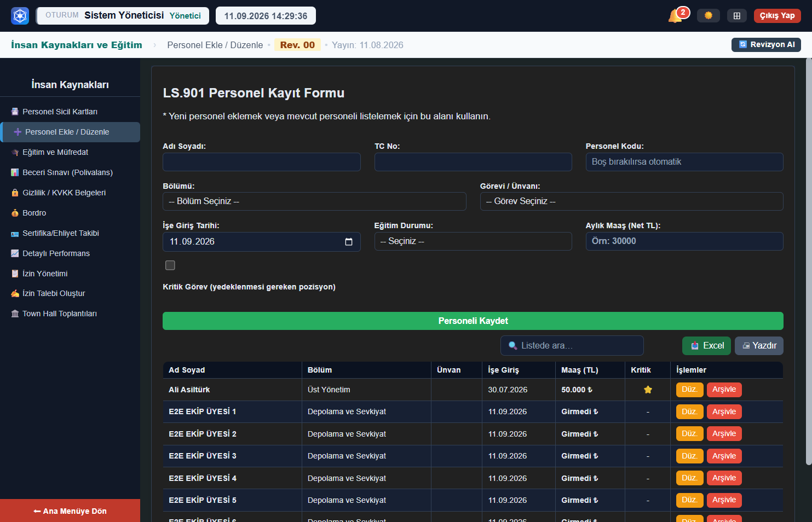Click the calendar icon in İşe Giriş Tarihi

click(x=349, y=242)
